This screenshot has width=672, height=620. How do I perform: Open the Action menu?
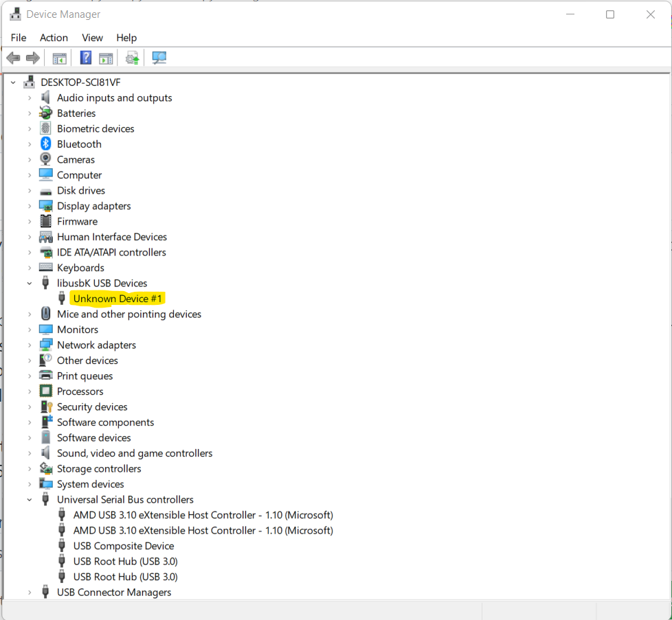[54, 38]
